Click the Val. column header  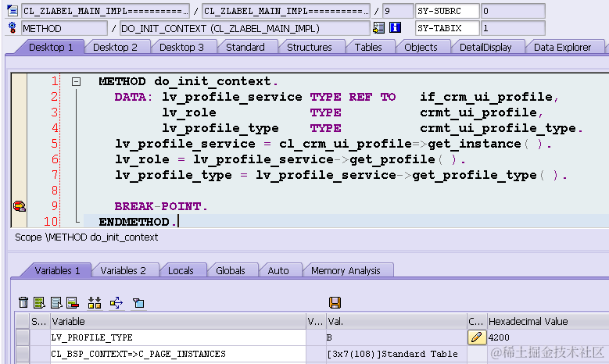(x=396, y=321)
